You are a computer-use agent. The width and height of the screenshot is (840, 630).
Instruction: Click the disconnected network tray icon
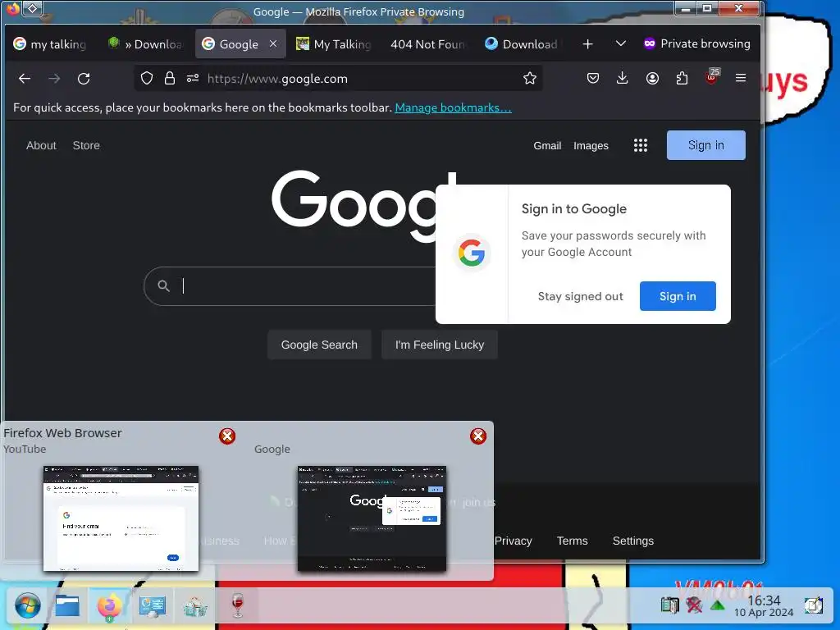[x=694, y=605]
